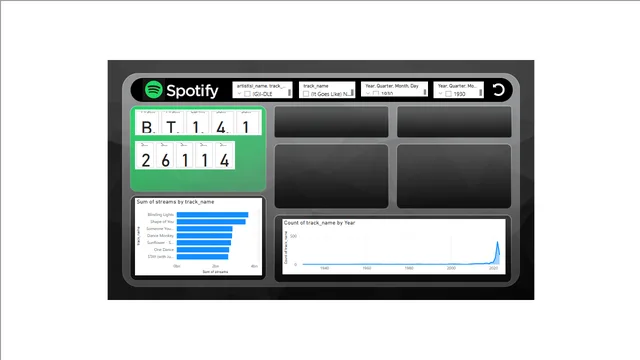
Task: Expand the (G)I-DLE chevron arrow
Action: 240,94
